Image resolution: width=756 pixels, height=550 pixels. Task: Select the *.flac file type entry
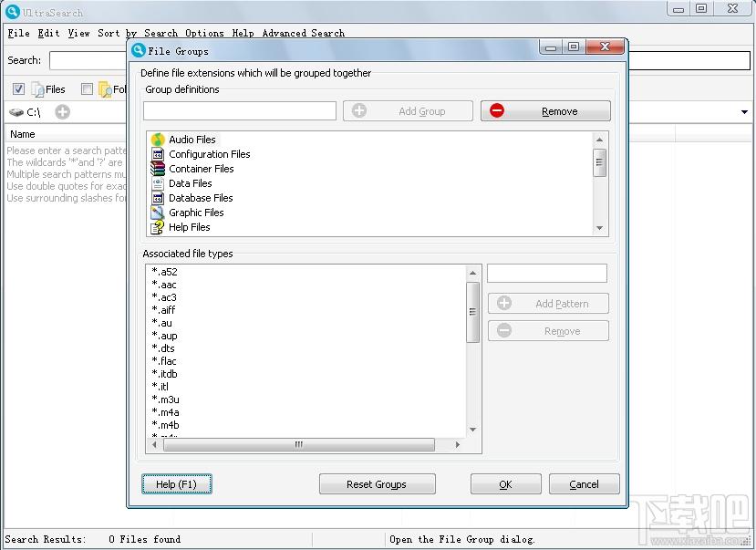click(164, 361)
